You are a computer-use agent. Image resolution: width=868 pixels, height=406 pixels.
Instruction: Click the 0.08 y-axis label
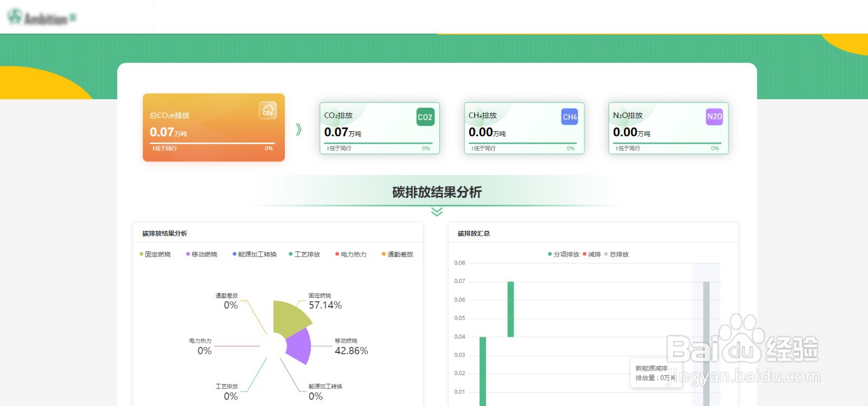(x=459, y=263)
